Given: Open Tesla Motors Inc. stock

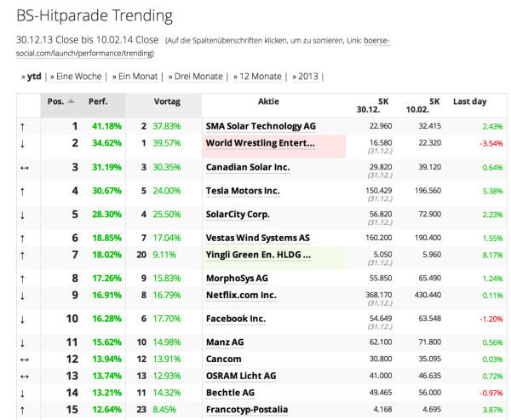Looking at the screenshot, I should (243, 191).
